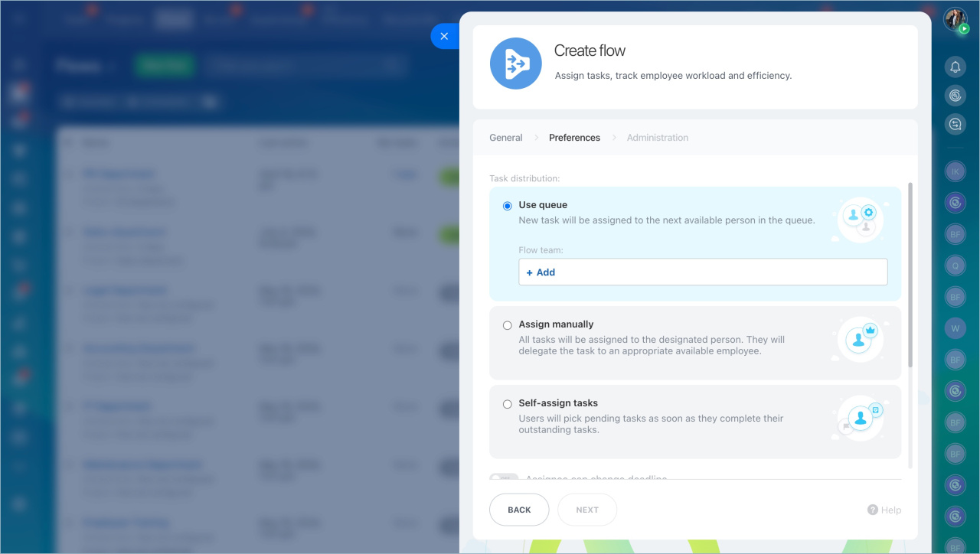Open the IK contact avatar

point(955,172)
